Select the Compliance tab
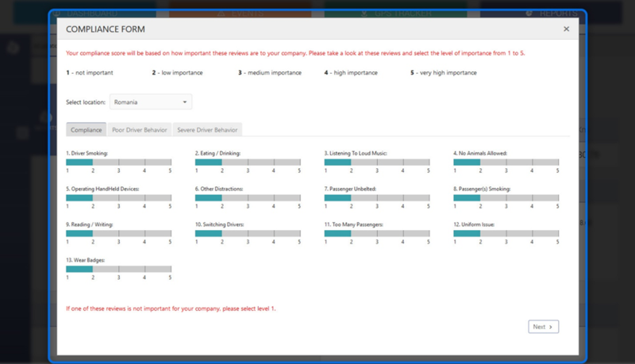This screenshot has height=364, width=635. [87, 130]
